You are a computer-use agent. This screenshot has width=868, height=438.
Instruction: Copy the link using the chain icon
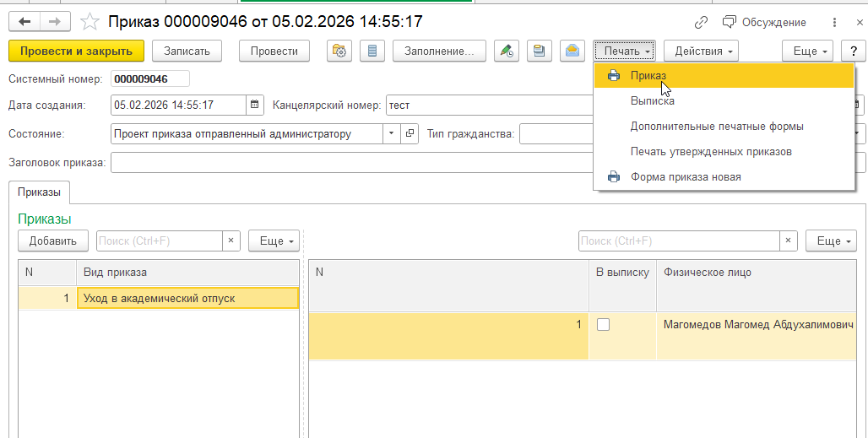click(x=701, y=23)
